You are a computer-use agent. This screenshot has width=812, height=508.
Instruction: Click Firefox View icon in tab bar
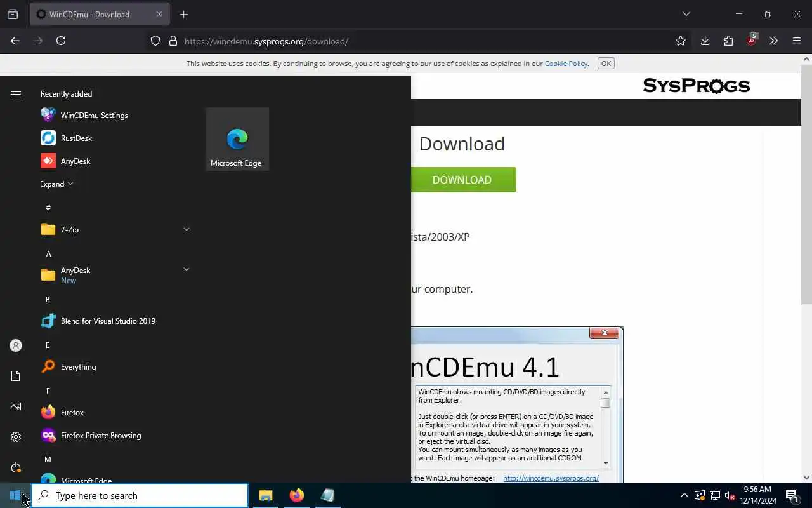tap(13, 14)
